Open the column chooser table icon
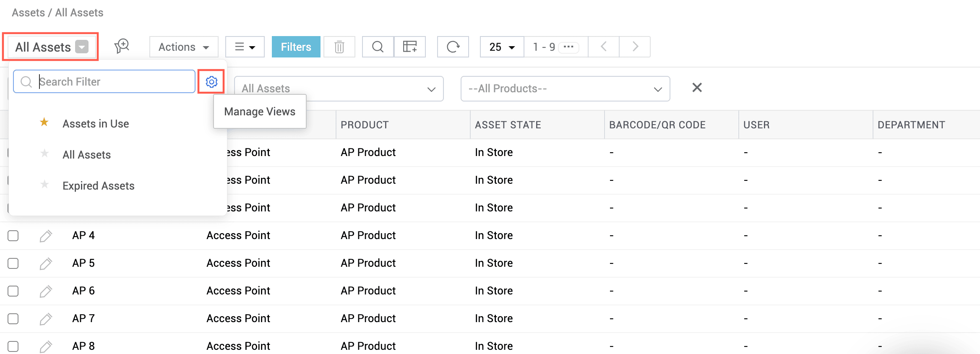 coord(410,47)
